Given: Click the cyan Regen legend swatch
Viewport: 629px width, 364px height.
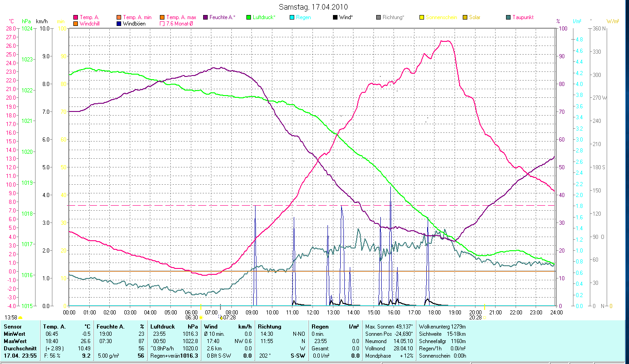Looking at the screenshot, I should 291,17.
